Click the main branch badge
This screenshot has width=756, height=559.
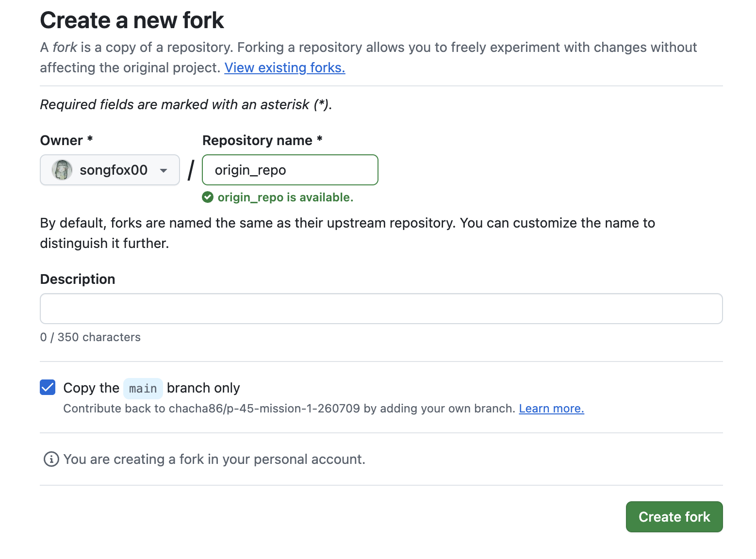coord(143,388)
